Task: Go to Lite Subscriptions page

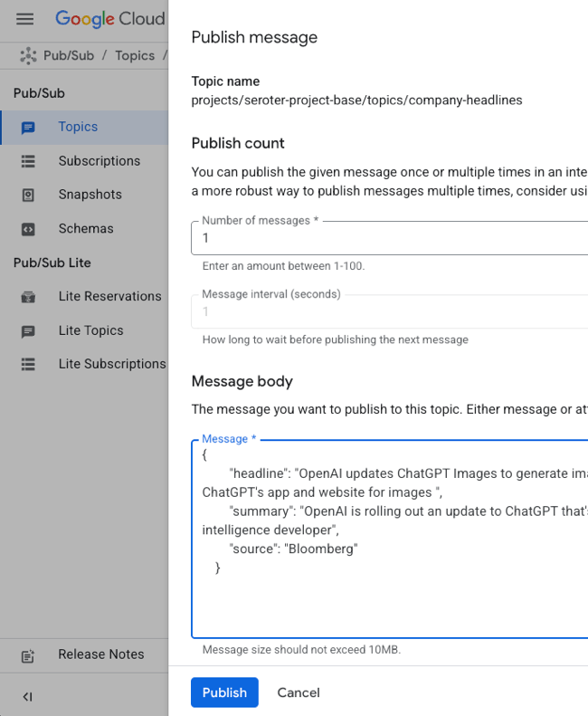Action: point(111,364)
